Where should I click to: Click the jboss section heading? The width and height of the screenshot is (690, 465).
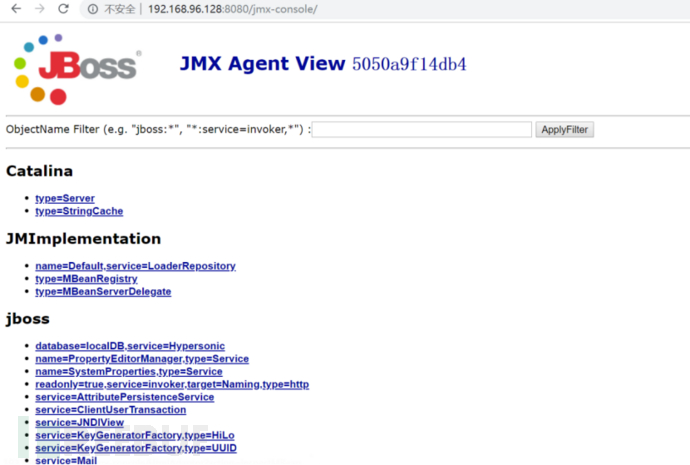(x=28, y=319)
